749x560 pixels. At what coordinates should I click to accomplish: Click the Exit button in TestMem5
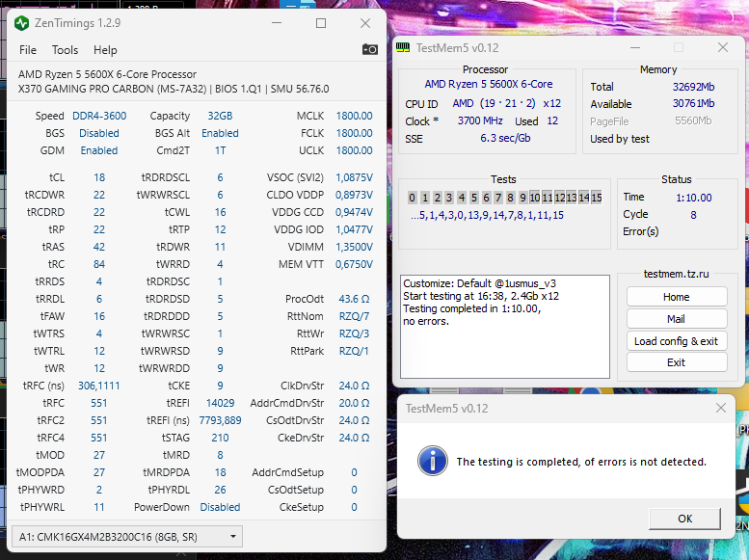(677, 362)
